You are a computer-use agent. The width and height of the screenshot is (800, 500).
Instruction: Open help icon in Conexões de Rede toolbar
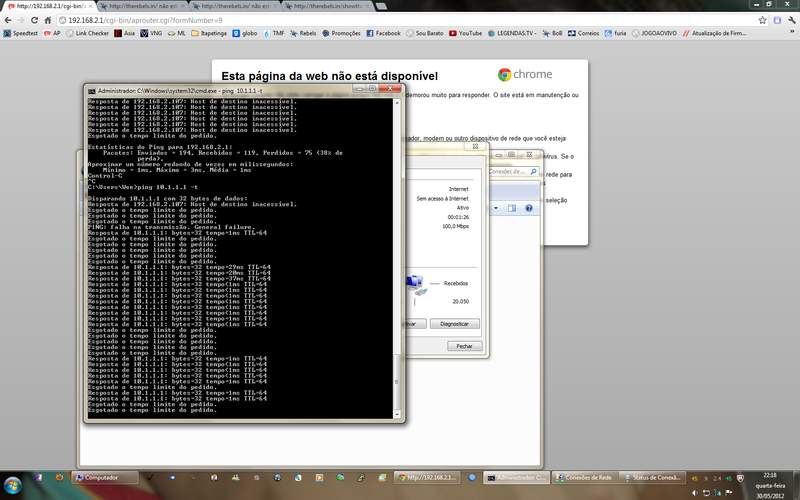pyautogui.click(x=529, y=208)
